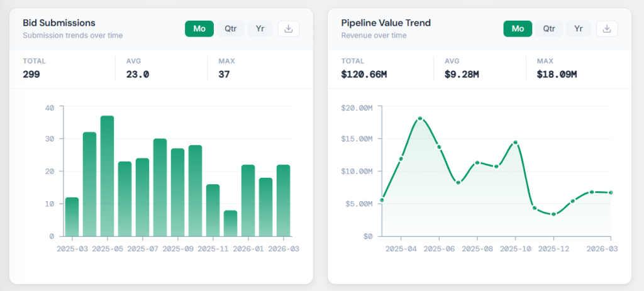Viewport: 644px width, 291px height.
Task: Click the 2025-11 bar in Bid Submissions
Action: [x=213, y=210]
